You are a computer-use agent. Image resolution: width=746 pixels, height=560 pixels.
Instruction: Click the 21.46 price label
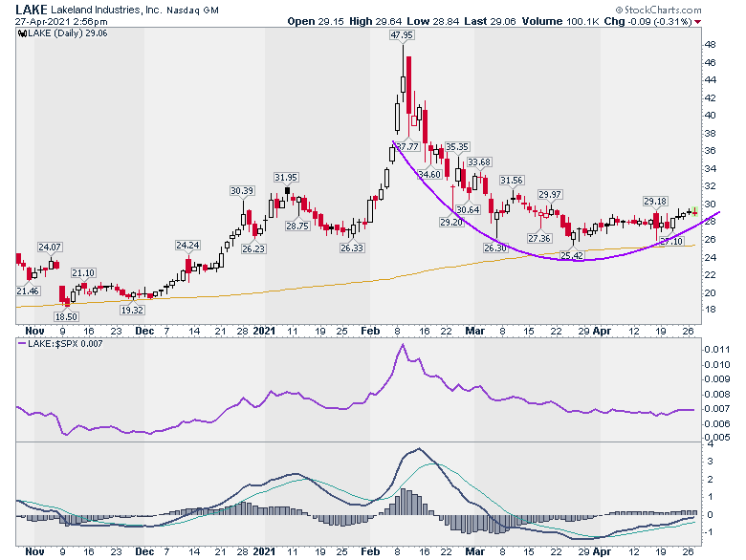click(x=28, y=291)
